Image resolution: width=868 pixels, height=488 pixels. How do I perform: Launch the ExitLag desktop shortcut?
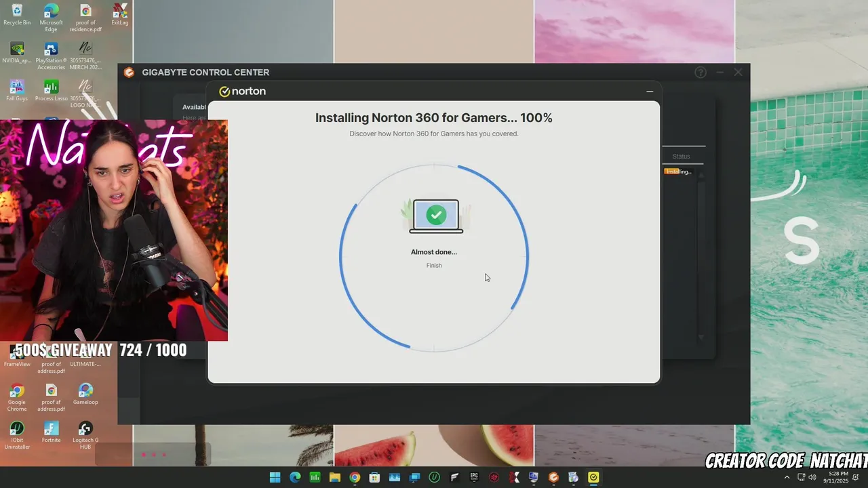[x=120, y=15]
